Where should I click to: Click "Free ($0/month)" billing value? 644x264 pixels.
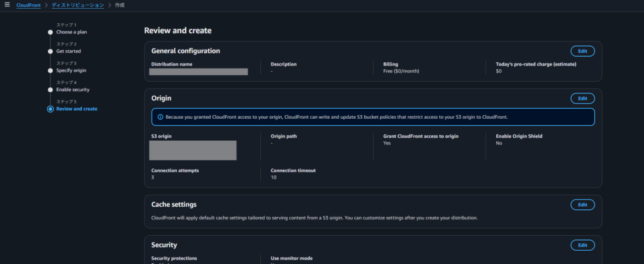tap(401, 71)
